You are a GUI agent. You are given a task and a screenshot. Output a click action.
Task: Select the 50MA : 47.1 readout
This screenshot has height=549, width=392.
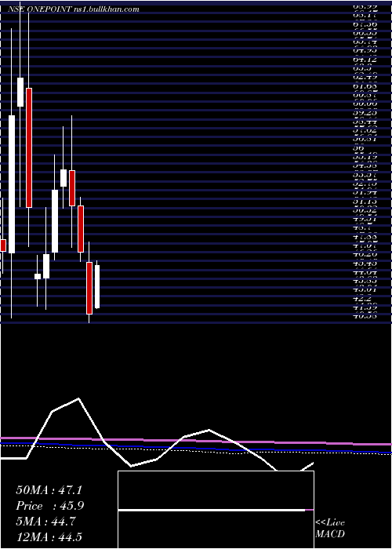(49, 490)
